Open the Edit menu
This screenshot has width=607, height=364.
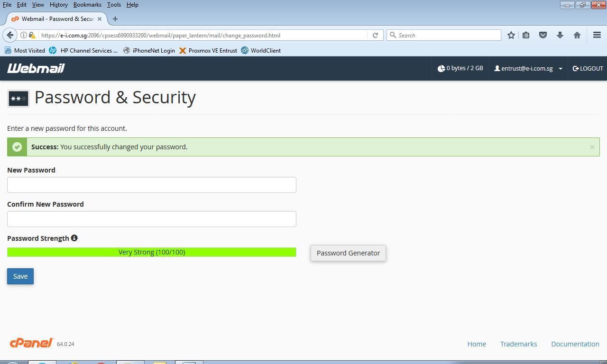[22, 5]
